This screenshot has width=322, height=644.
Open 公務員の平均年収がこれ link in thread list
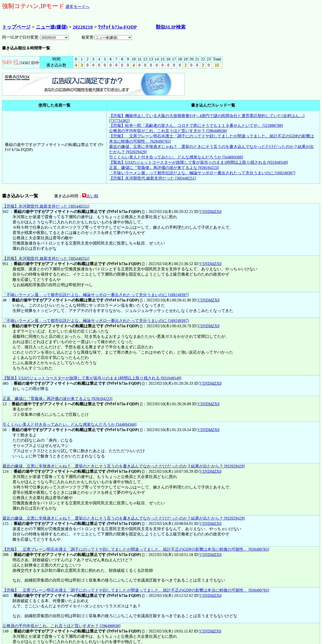168,131
